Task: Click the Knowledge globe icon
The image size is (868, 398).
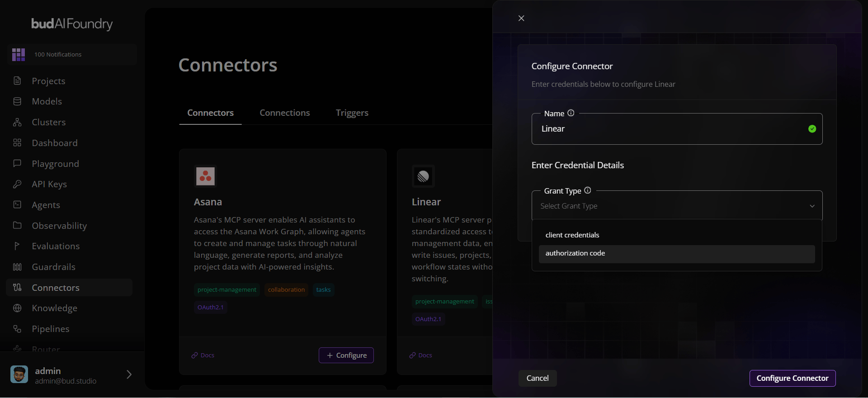Action: coord(17,308)
